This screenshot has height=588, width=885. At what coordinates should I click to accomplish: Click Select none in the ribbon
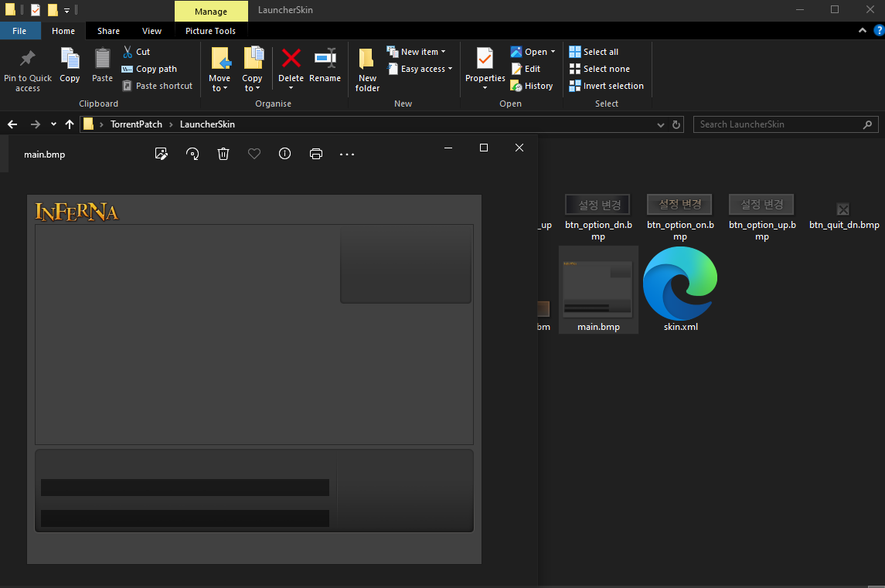coord(600,69)
